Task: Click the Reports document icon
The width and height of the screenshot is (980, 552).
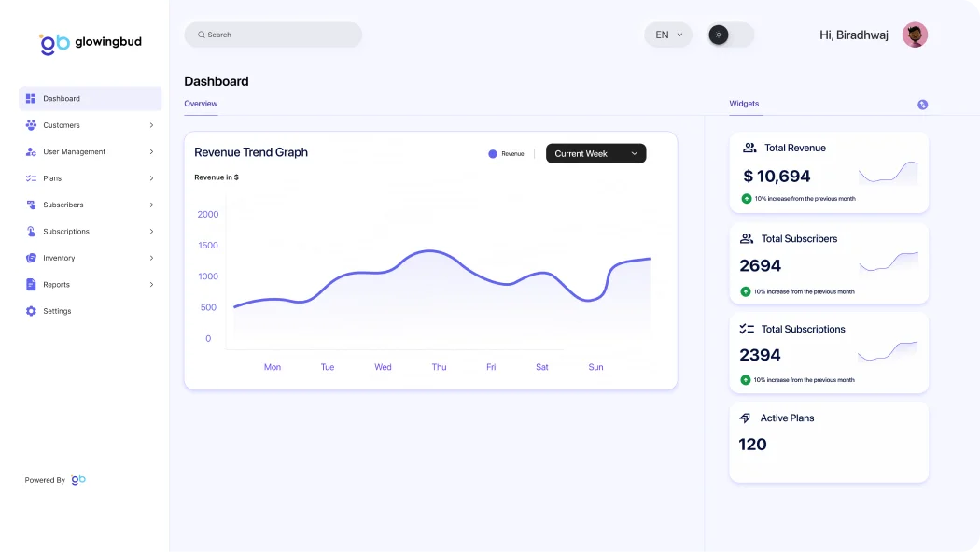Action: (31, 285)
